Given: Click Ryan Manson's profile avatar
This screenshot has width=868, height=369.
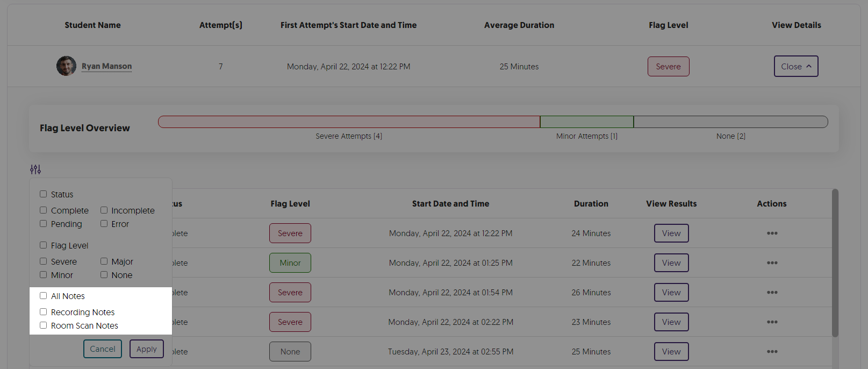Looking at the screenshot, I should coord(66,66).
